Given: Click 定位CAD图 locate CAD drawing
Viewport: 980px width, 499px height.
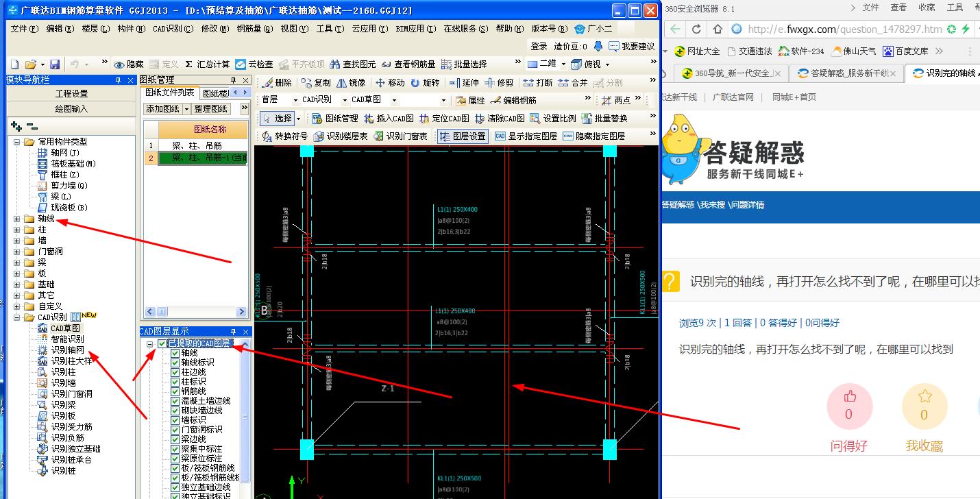Looking at the screenshot, I should tap(443, 118).
